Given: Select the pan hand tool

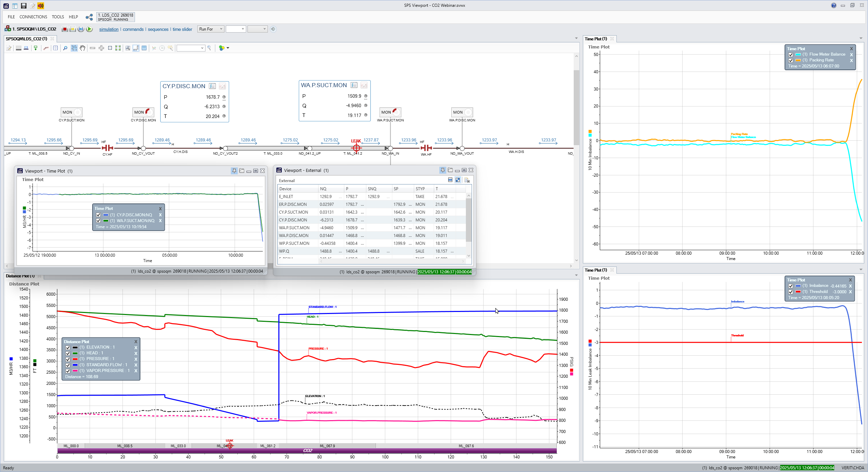Looking at the screenshot, I should (x=82, y=48).
